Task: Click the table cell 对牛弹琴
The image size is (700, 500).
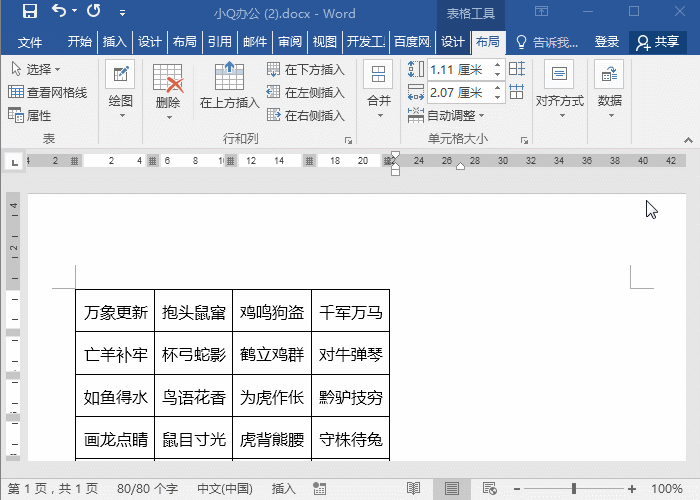Action: (x=350, y=354)
